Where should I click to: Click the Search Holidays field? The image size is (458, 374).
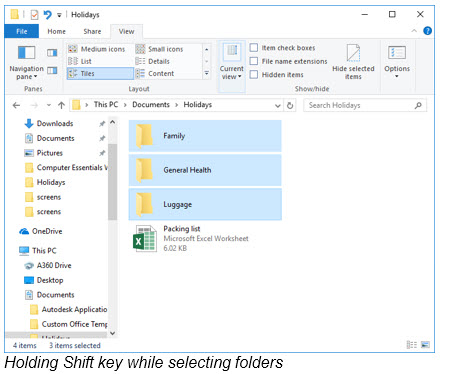pyautogui.click(x=365, y=106)
